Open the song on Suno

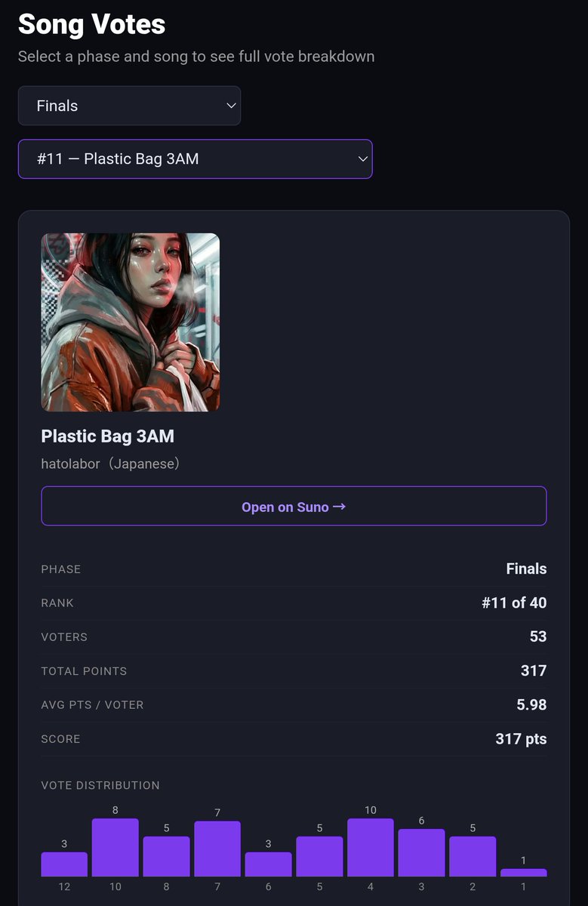click(x=294, y=506)
